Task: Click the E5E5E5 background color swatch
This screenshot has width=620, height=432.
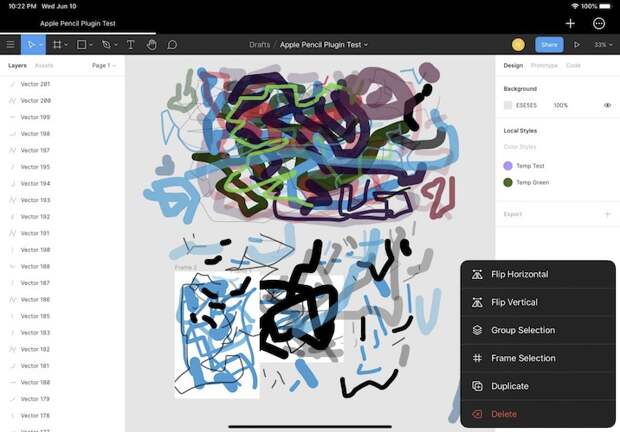Action: click(508, 105)
